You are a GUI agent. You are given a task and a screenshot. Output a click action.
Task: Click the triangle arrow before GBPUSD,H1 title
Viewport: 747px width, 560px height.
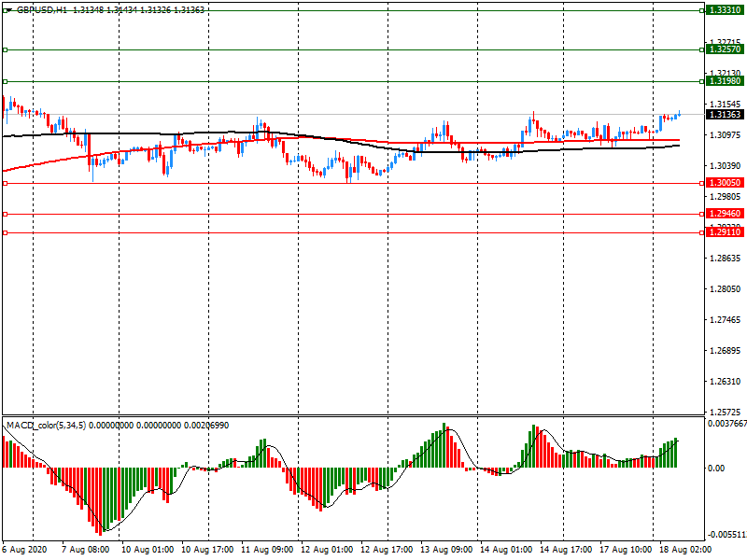click(x=8, y=9)
